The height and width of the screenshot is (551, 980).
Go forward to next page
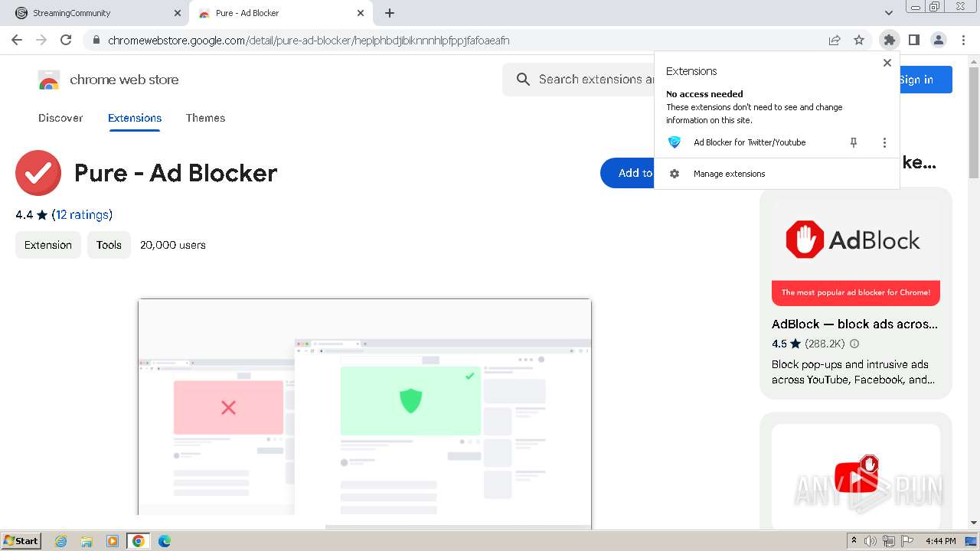(x=41, y=40)
